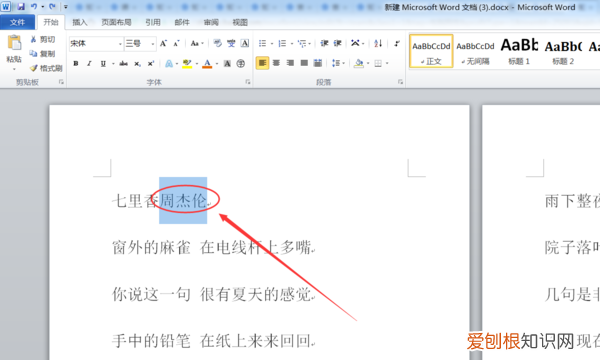
Task: Toggle center text alignment
Action: pos(276,63)
